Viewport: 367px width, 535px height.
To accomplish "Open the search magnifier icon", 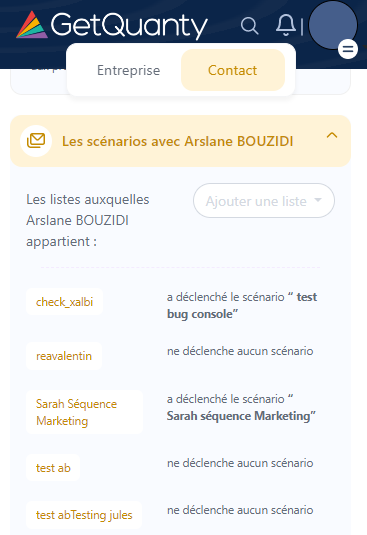I will coord(249,26).
